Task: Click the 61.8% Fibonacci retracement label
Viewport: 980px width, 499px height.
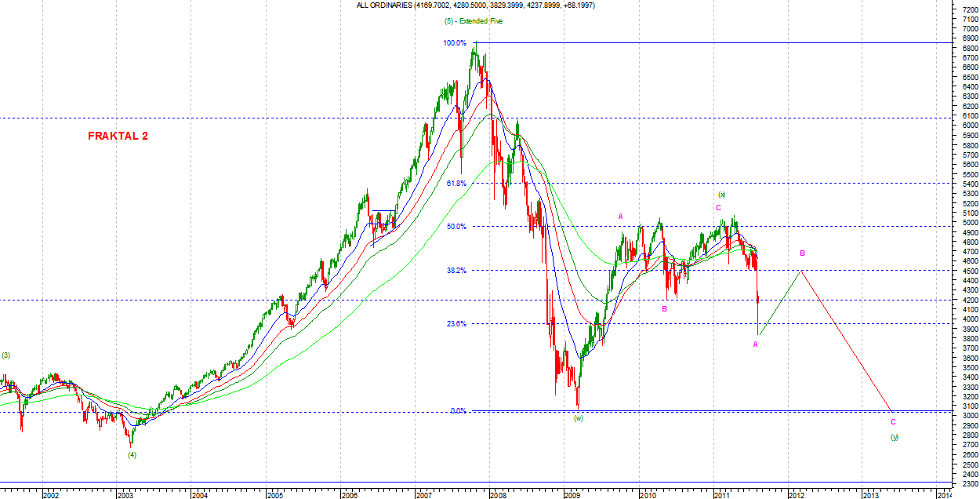Action: [x=456, y=183]
